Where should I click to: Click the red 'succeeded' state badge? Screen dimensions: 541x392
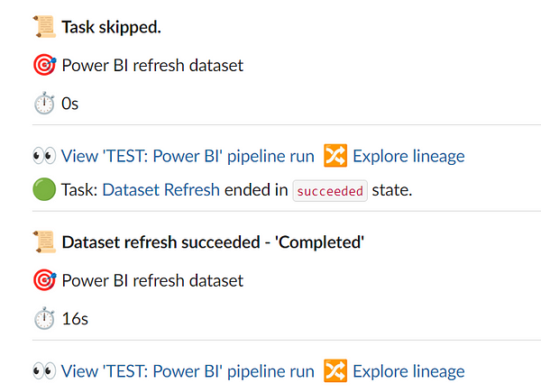coord(331,191)
